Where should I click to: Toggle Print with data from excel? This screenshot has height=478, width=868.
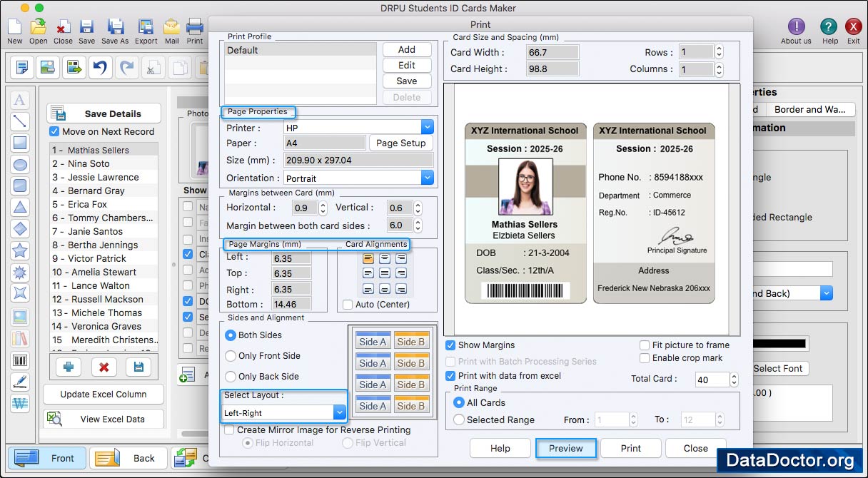450,376
